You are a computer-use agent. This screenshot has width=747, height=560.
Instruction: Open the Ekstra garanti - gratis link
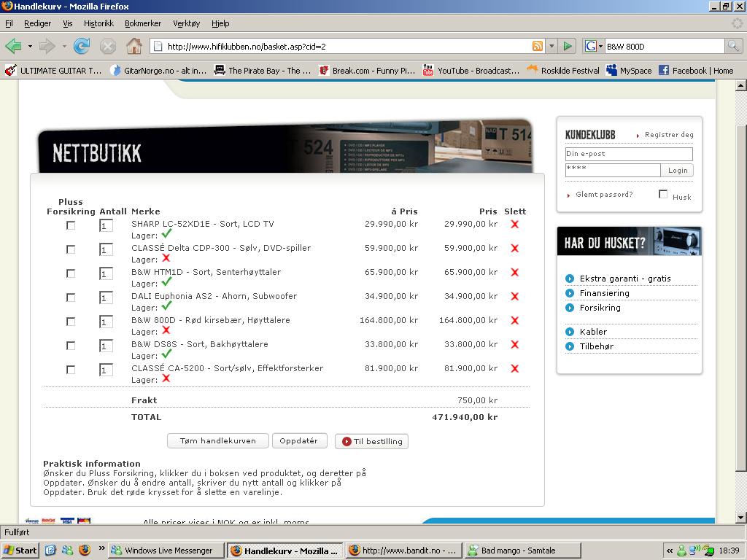(x=625, y=279)
